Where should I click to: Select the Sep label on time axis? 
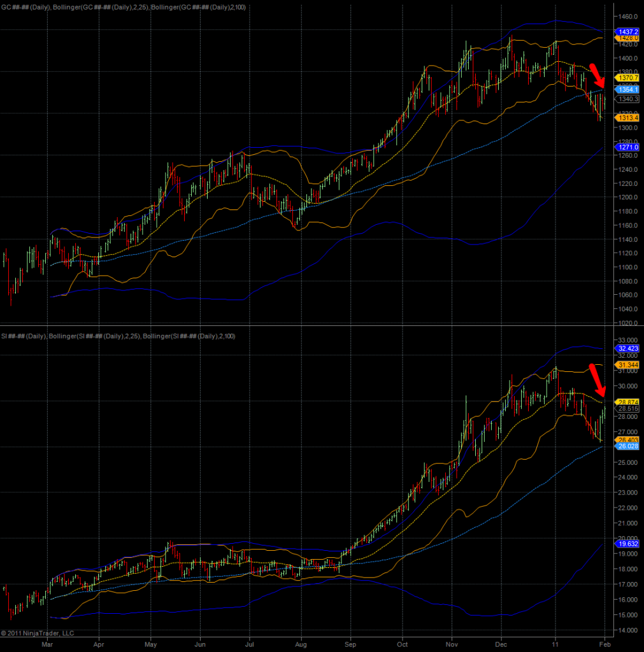[349, 643]
